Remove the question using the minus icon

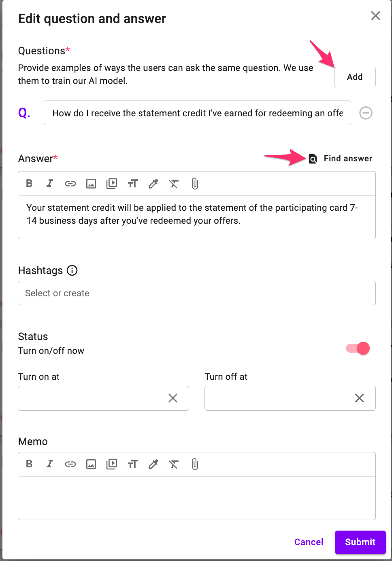366,113
